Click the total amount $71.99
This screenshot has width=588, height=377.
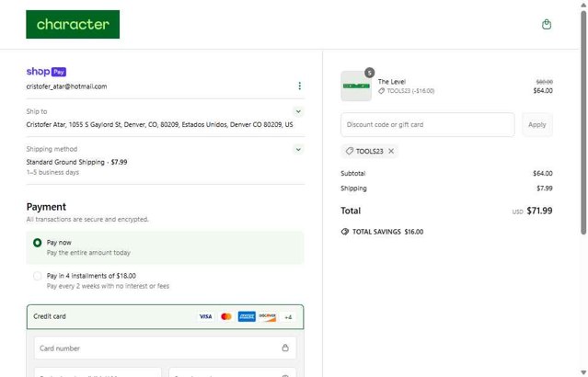coord(539,211)
